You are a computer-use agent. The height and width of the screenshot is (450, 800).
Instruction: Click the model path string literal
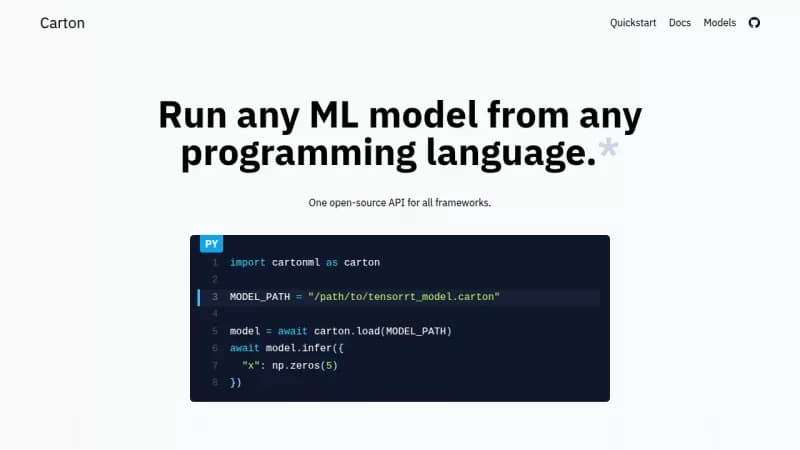coord(403,297)
